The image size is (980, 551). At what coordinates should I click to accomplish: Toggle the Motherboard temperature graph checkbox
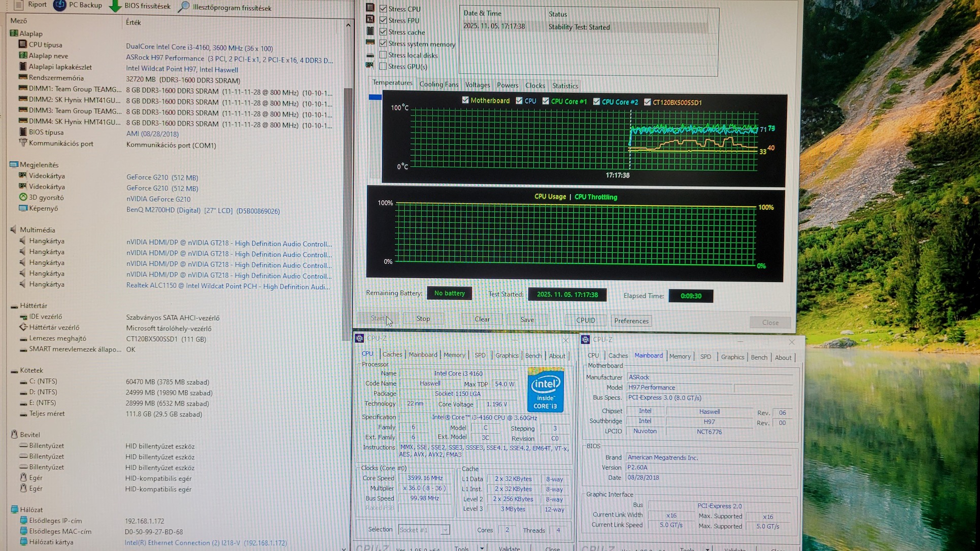pos(465,100)
